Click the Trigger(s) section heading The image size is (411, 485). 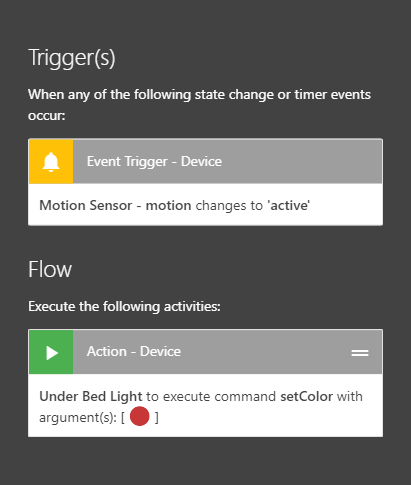click(72, 58)
